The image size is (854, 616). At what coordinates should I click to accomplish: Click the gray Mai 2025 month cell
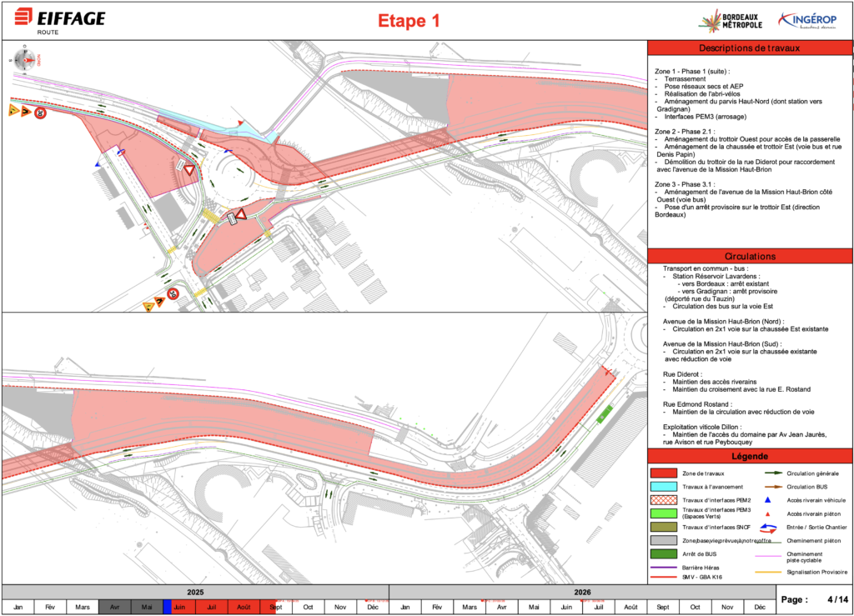coord(147,607)
